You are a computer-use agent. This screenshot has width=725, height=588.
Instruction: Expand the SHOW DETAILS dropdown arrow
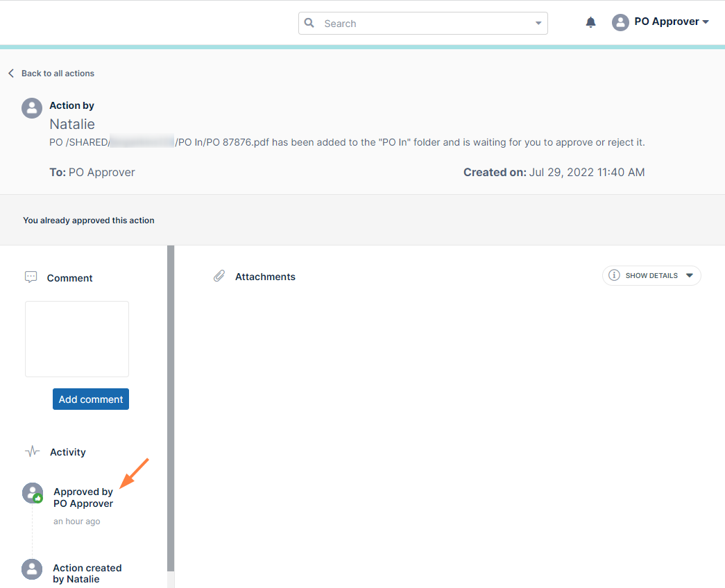point(690,275)
